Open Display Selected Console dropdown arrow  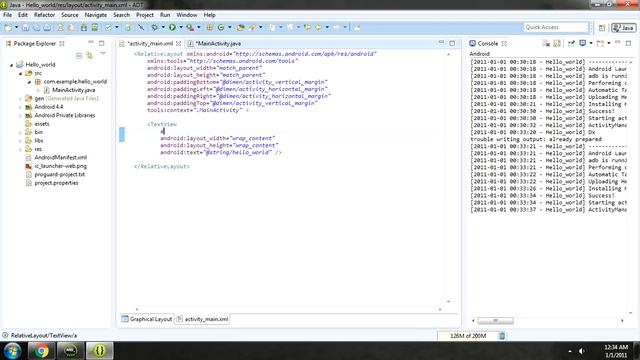[591, 43]
